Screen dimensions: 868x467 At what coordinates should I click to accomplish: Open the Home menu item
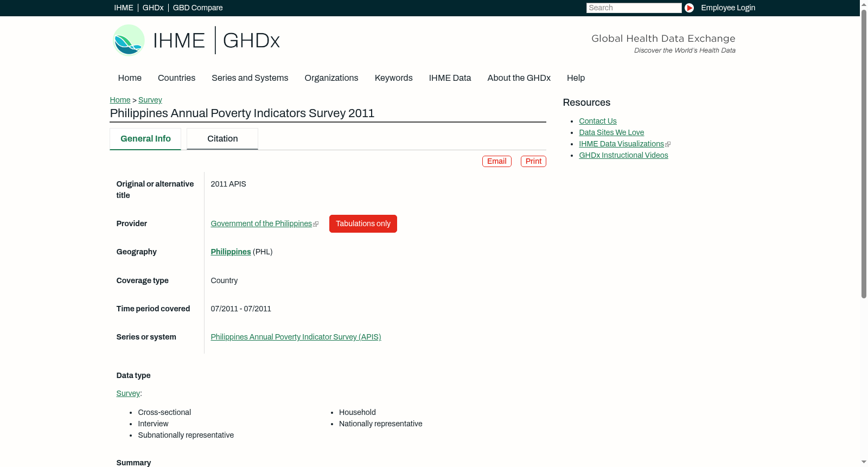pyautogui.click(x=130, y=78)
